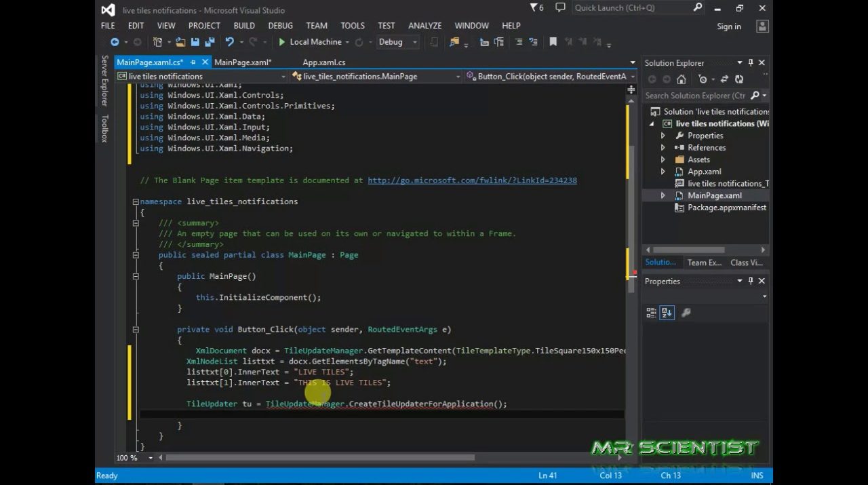Follow the go.microsoft.com fwlink hyperlink
The image size is (868, 485).
click(472, 180)
